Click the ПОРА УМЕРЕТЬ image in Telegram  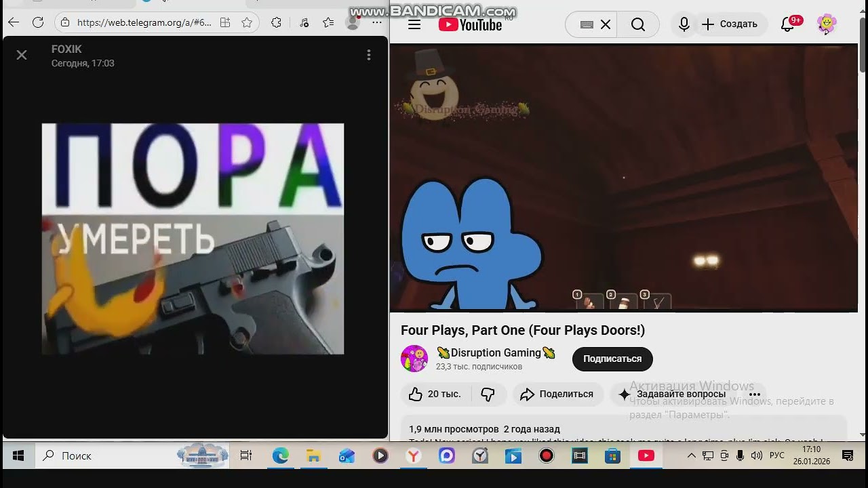pyautogui.click(x=193, y=239)
